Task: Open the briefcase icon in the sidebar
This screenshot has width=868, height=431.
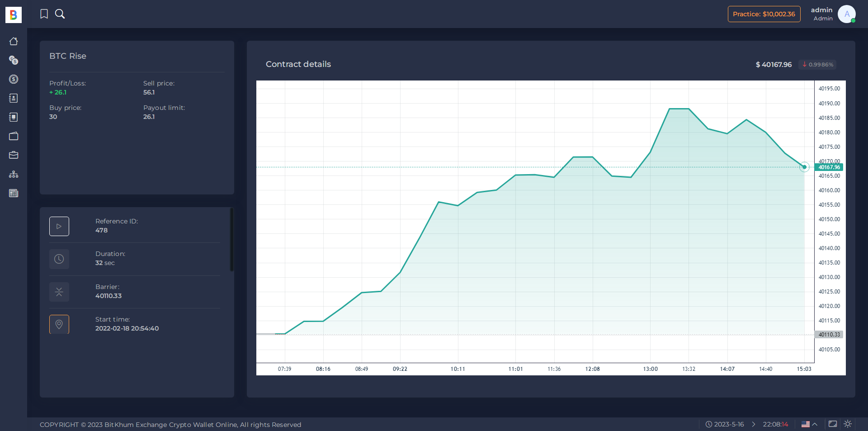Action: pyautogui.click(x=14, y=155)
